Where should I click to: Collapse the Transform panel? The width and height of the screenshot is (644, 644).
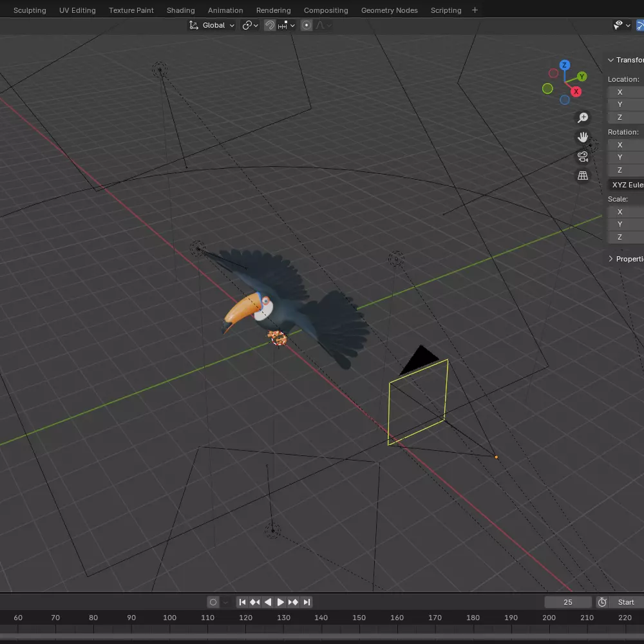625,60
